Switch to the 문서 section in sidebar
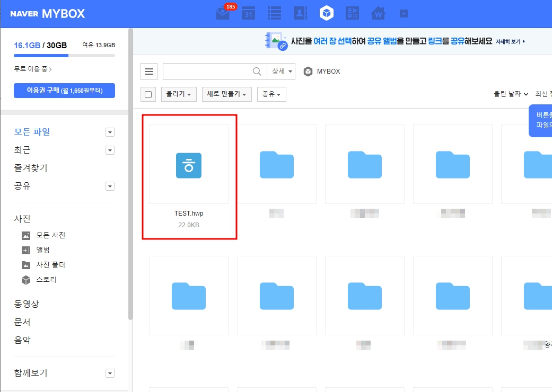The width and height of the screenshot is (552, 392). tap(22, 322)
